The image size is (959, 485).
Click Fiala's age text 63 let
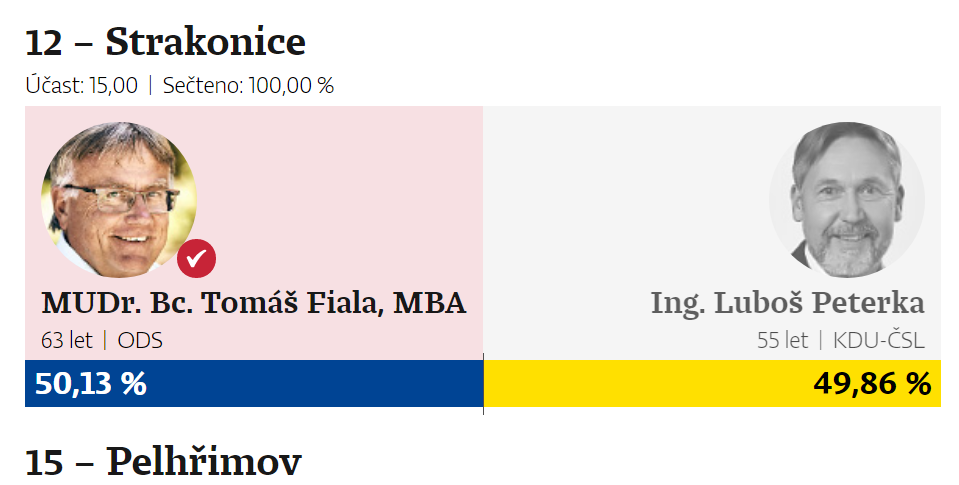pyautogui.click(x=68, y=340)
